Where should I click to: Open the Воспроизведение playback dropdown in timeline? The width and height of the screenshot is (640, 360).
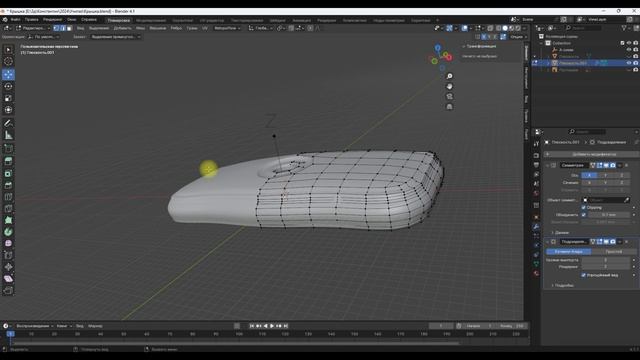click(35, 326)
